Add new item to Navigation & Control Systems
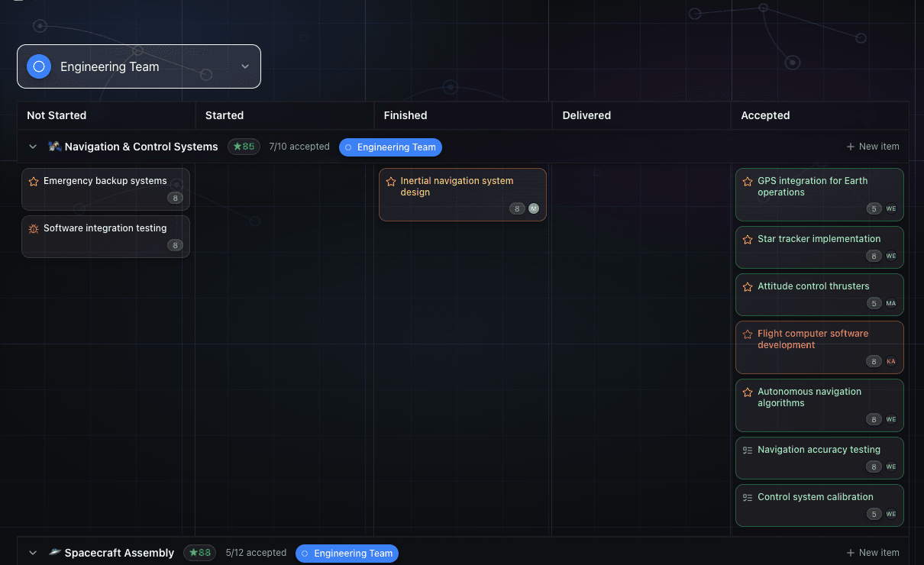 873,147
